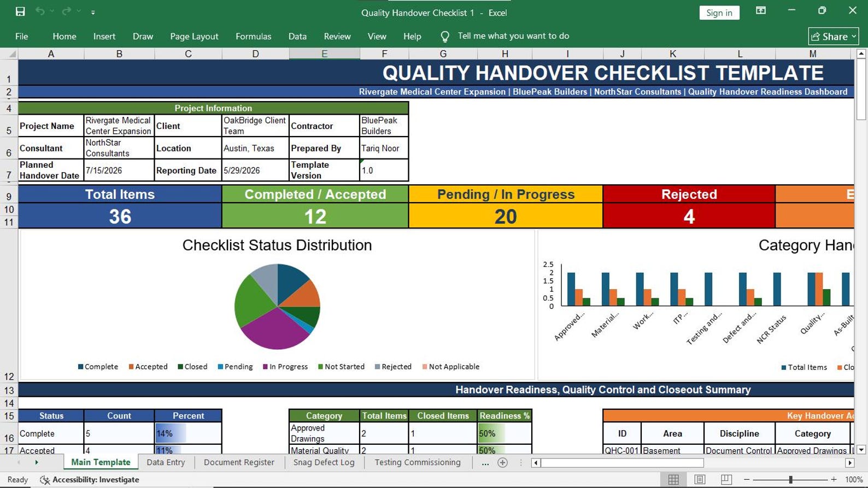Screen dimensions: 868x488
Task: Click the Redo arrow icon
Action: (x=67, y=11)
